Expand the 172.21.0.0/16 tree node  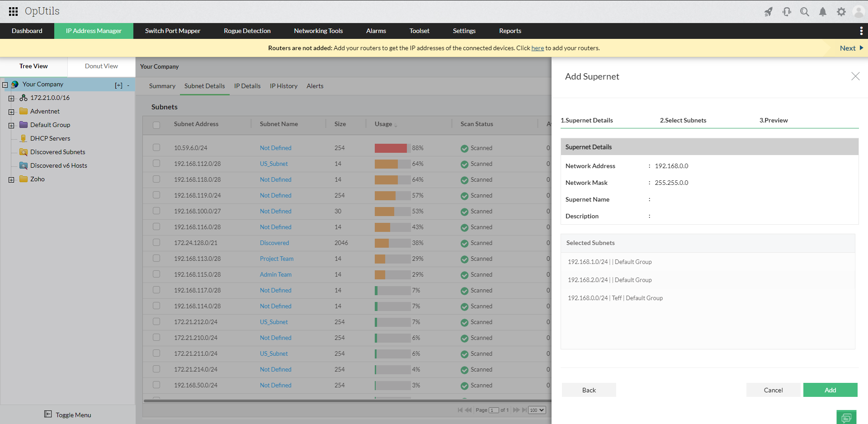coord(11,98)
